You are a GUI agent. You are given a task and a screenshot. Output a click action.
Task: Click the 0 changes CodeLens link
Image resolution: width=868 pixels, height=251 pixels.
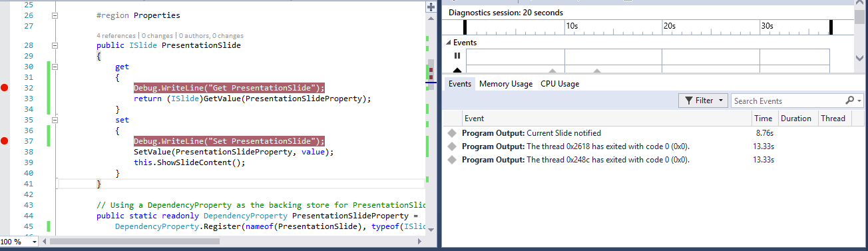pyautogui.click(x=156, y=35)
